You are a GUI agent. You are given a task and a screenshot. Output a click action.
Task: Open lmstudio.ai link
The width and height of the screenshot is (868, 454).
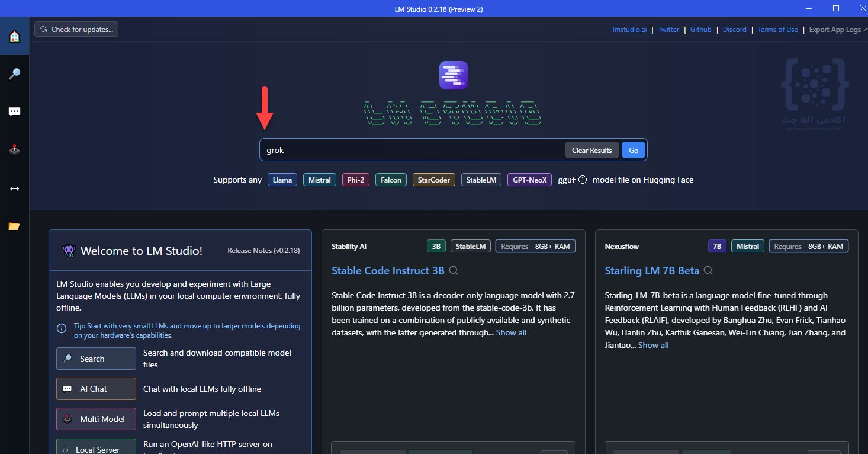tap(629, 30)
